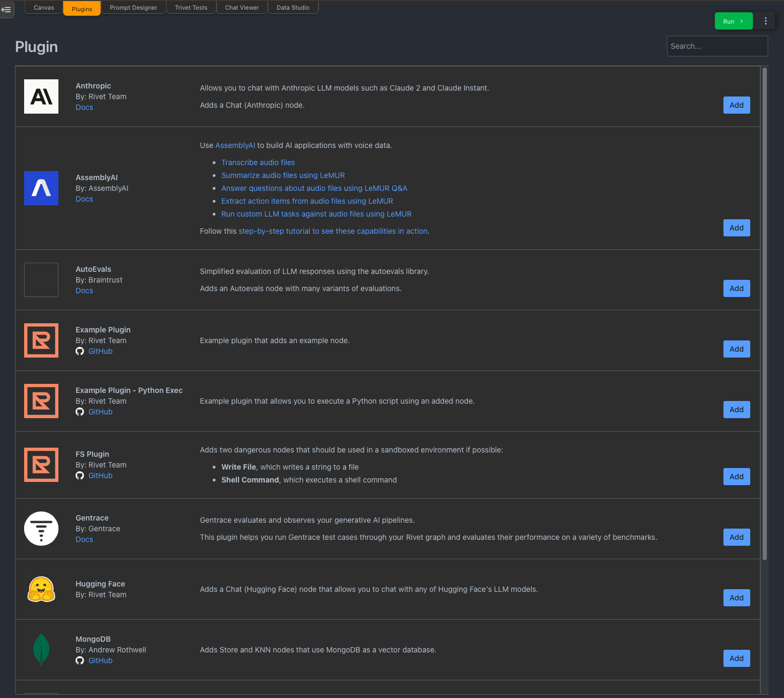The image size is (784, 698).
Task: Add the Example Plugin - Python Exec
Action: pos(737,410)
